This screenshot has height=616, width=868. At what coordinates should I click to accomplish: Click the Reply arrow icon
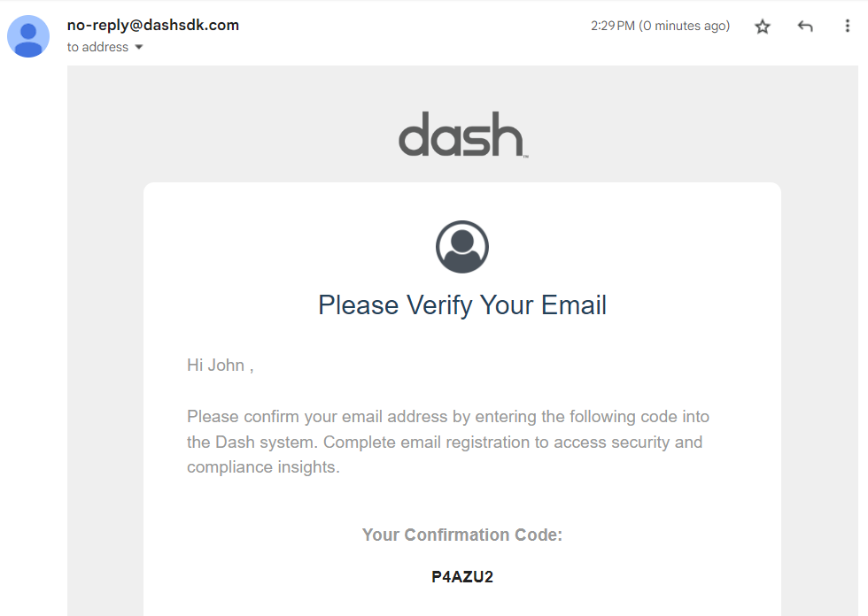coord(805,27)
